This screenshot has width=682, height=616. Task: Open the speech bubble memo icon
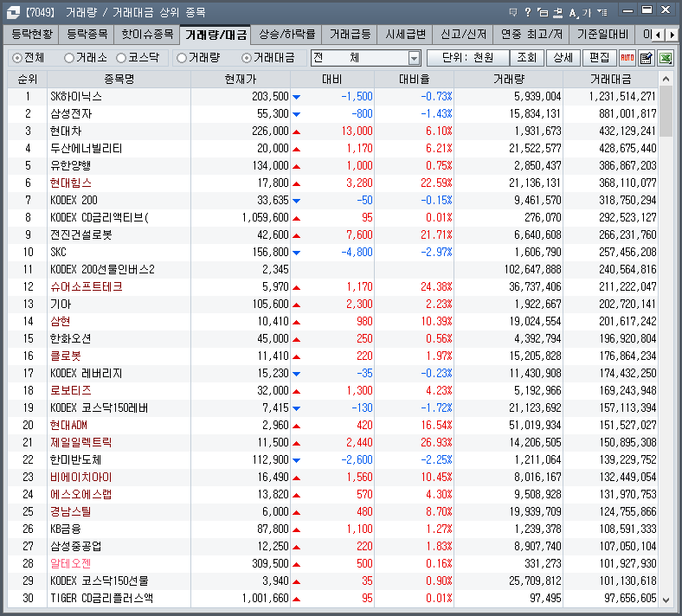click(x=513, y=12)
